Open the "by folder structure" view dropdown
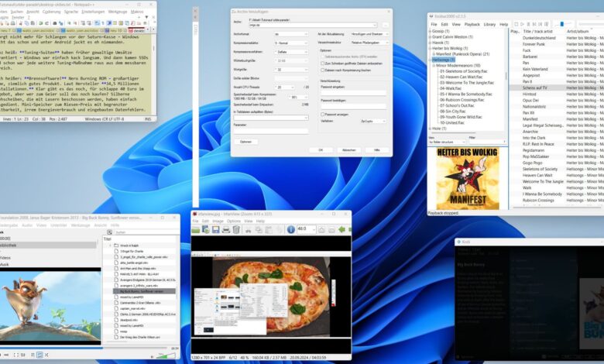604x364 pixels. tap(447, 143)
